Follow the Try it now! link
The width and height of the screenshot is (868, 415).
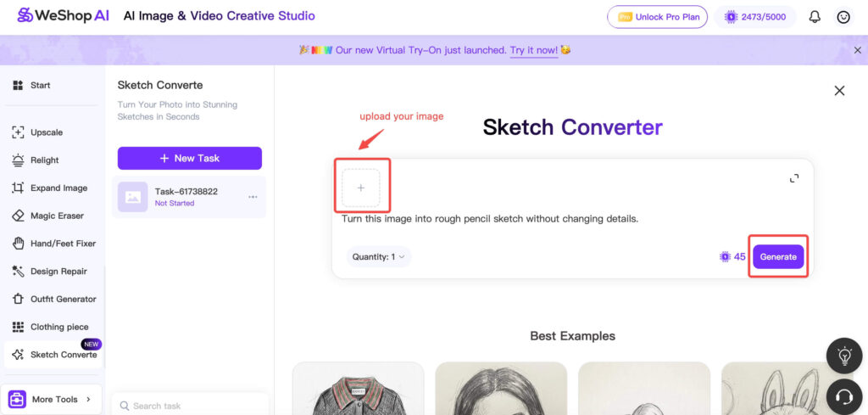[534, 50]
